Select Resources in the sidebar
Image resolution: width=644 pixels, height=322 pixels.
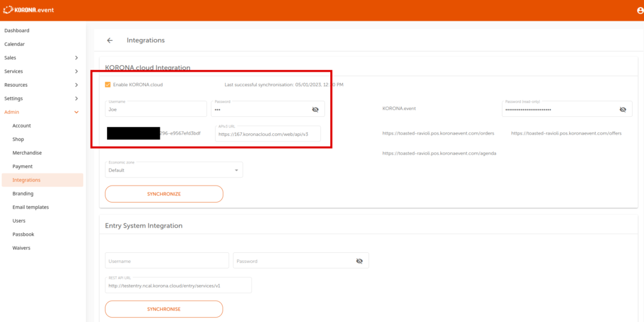(16, 85)
